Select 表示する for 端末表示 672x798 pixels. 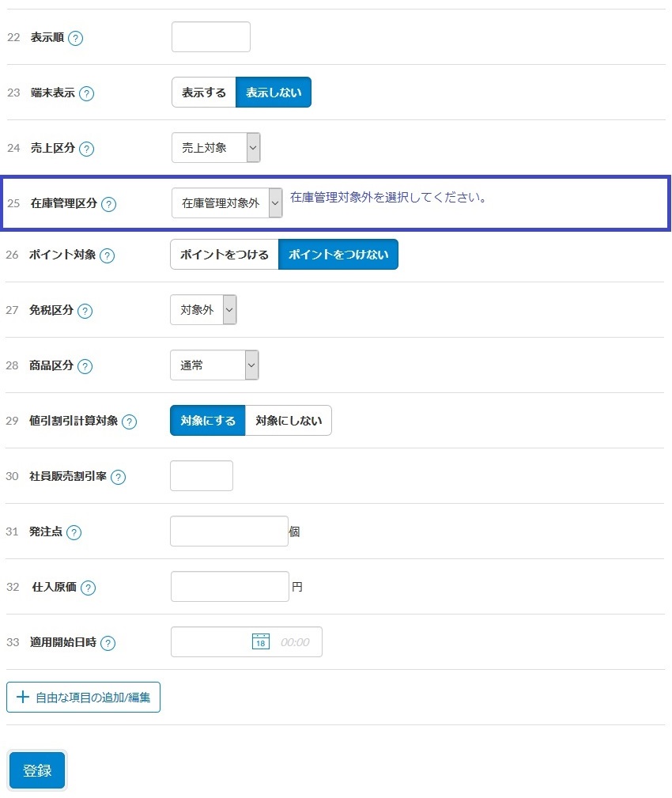pyautogui.click(x=204, y=92)
